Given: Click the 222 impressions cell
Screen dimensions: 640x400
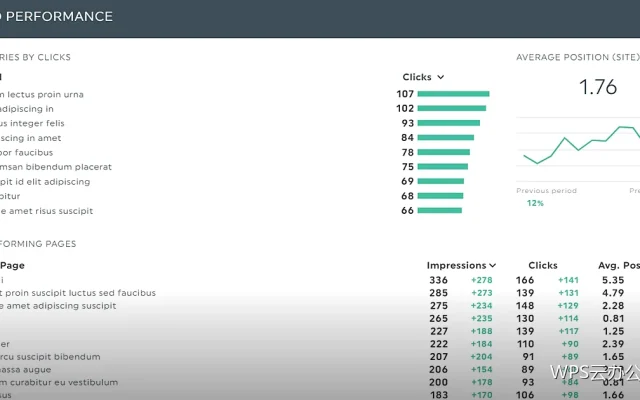Looking at the screenshot, I should click(439, 344).
